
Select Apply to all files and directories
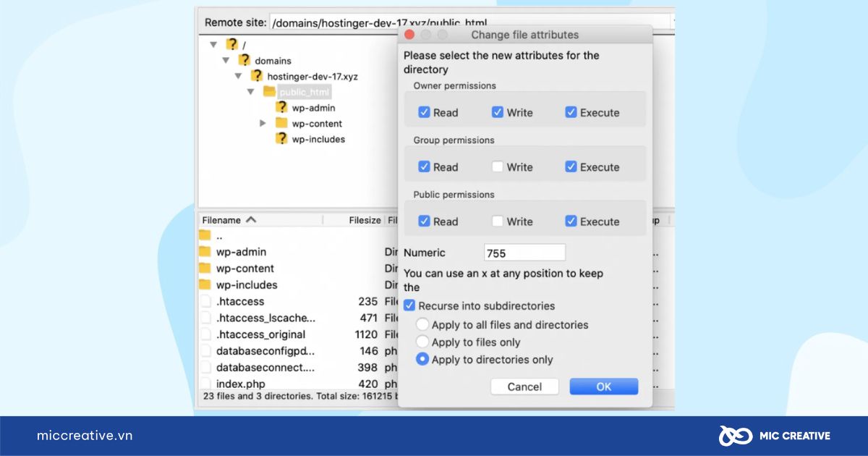point(422,324)
